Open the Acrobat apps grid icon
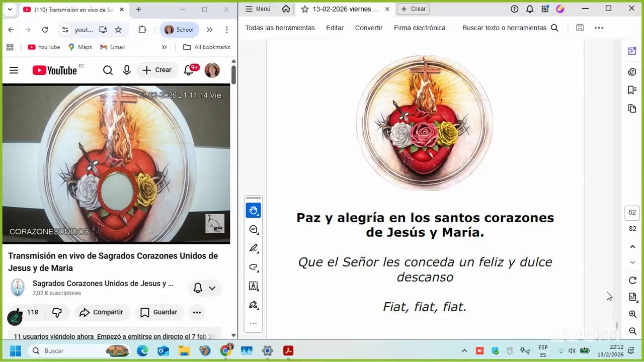This screenshot has width=644, height=362. [x=545, y=9]
